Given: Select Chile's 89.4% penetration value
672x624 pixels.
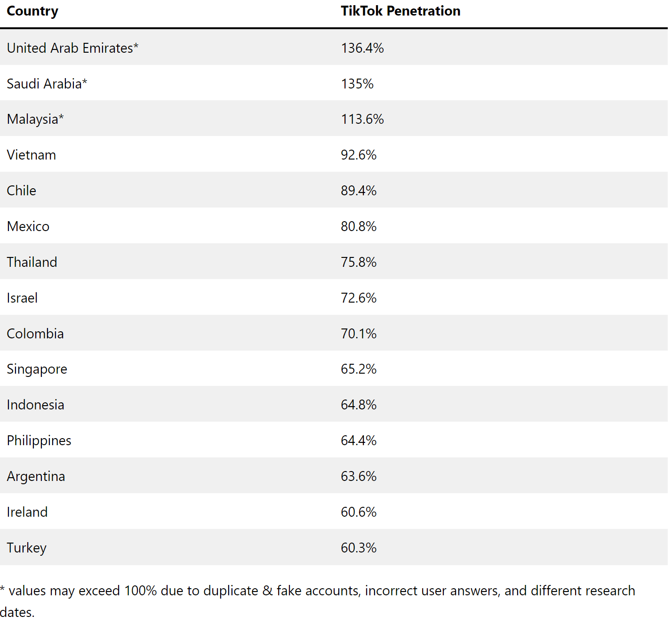Looking at the screenshot, I should pos(359,191).
